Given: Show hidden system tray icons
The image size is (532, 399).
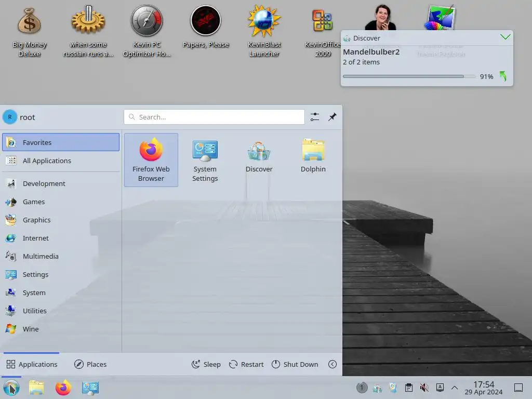Looking at the screenshot, I should [x=455, y=388].
